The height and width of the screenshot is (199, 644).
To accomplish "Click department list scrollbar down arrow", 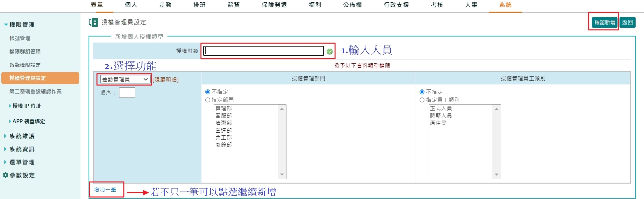I will [282, 175].
